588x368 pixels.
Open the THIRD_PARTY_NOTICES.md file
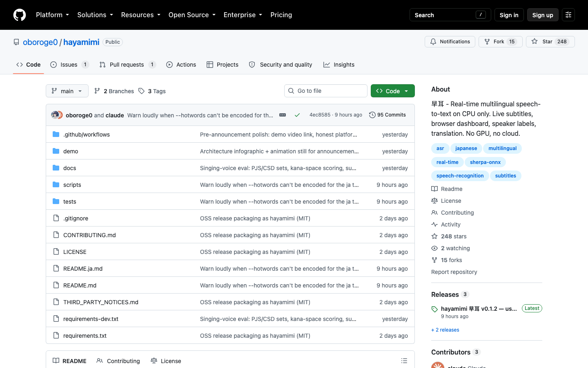pos(101,302)
